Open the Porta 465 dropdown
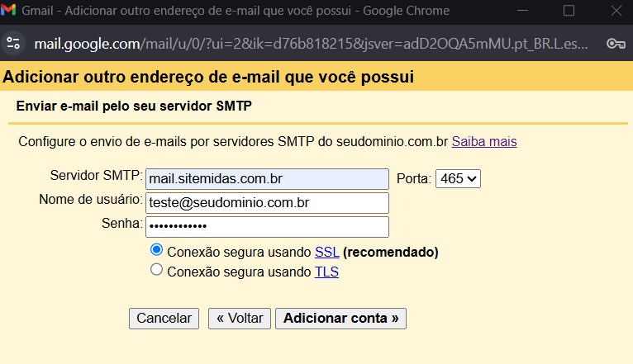Screen dimensions: 633x364 click(459, 178)
